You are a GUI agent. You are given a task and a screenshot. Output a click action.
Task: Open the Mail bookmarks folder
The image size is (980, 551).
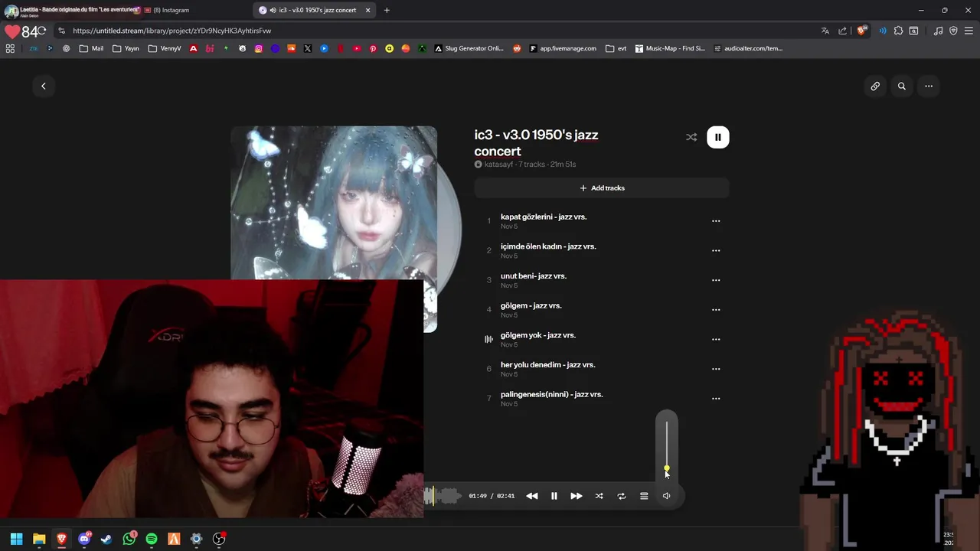pyautogui.click(x=91, y=48)
